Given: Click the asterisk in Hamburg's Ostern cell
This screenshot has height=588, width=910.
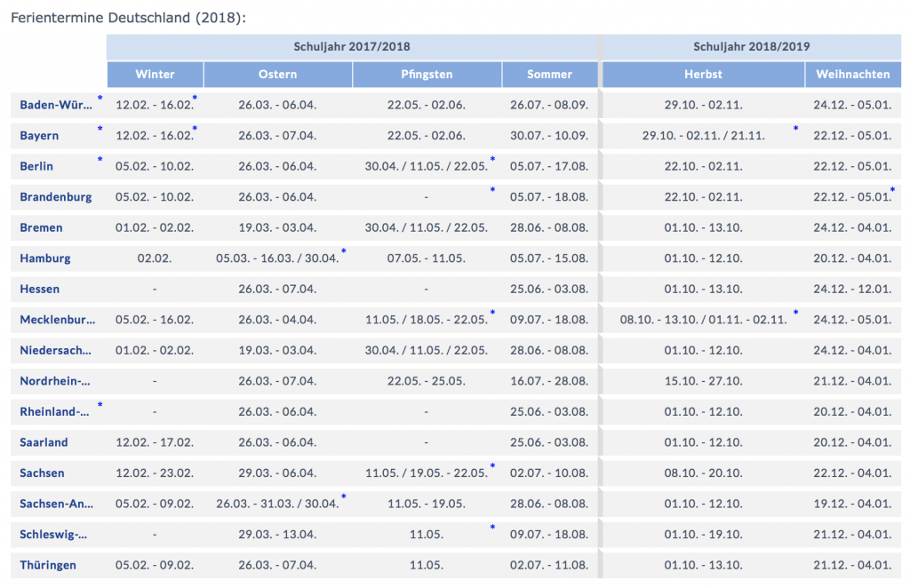Looking at the screenshot, I should point(343,252).
